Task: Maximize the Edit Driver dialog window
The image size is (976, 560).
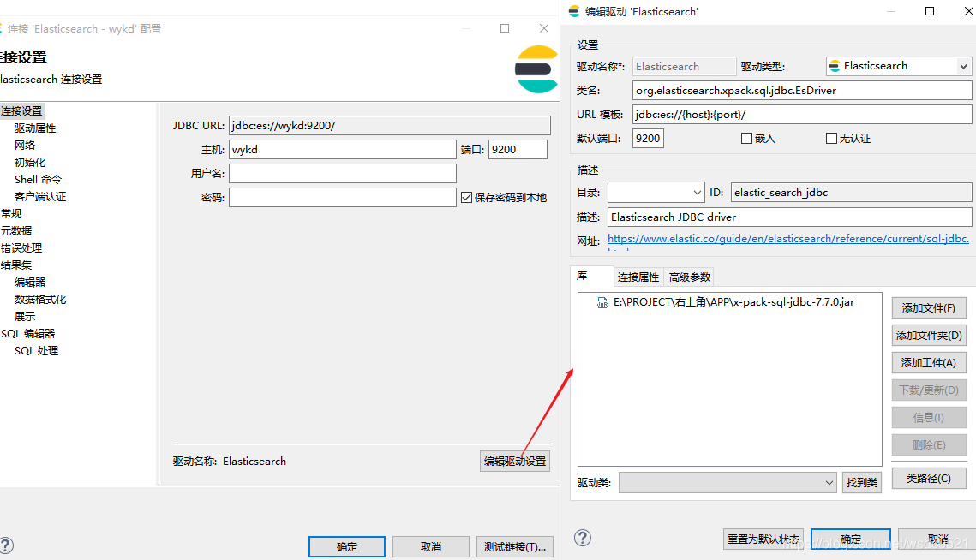Action: pyautogui.click(x=930, y=11)
